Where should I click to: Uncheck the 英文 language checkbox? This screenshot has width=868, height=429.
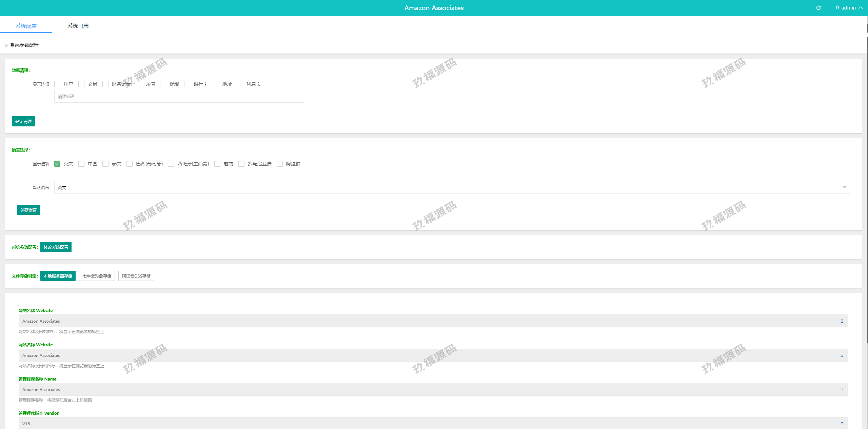(x=57, y=164)
